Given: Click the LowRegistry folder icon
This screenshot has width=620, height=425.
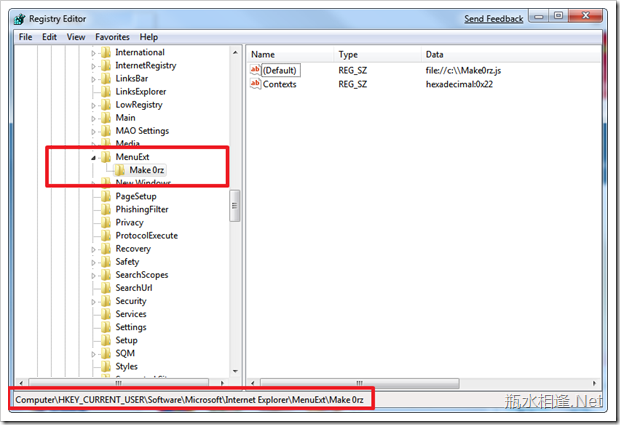Looking at the screenshot, I should coord(106,105).
